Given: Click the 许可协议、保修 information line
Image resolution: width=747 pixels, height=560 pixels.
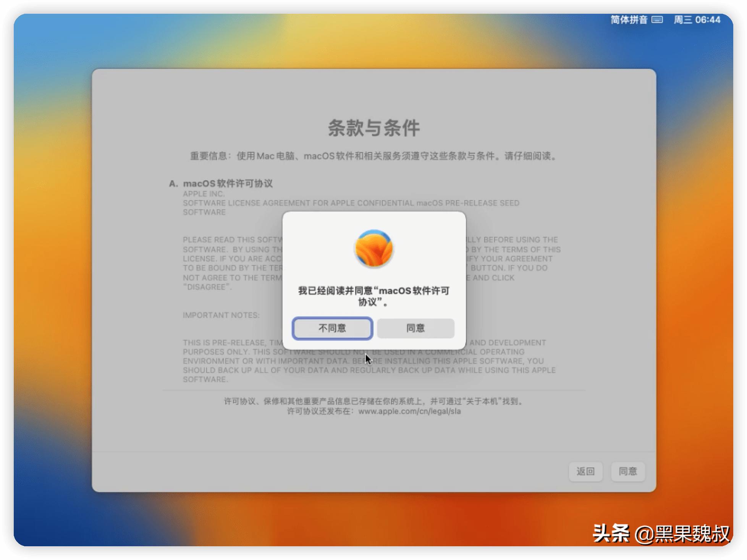Looking at the screenshot, I should (x=373, y=401).
